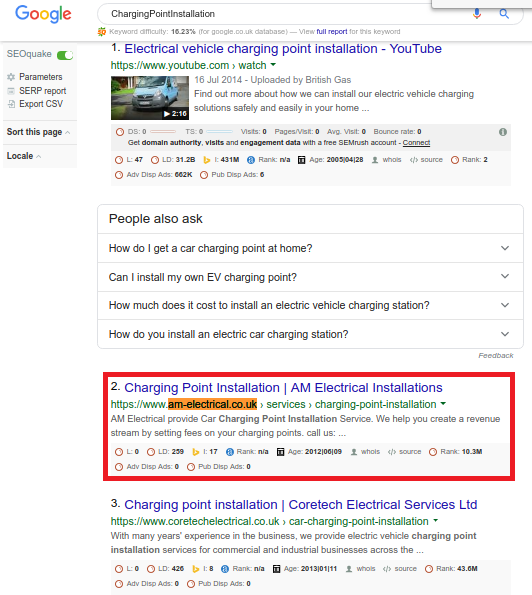The image size is (532, 595).
Task: Click the Connect SEMrush account link
Action: click(416, 143)
